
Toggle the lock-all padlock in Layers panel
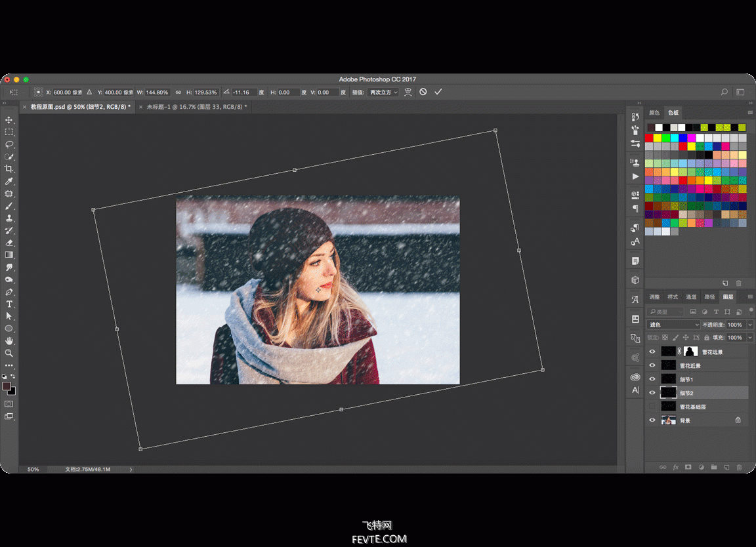point(707,338)
